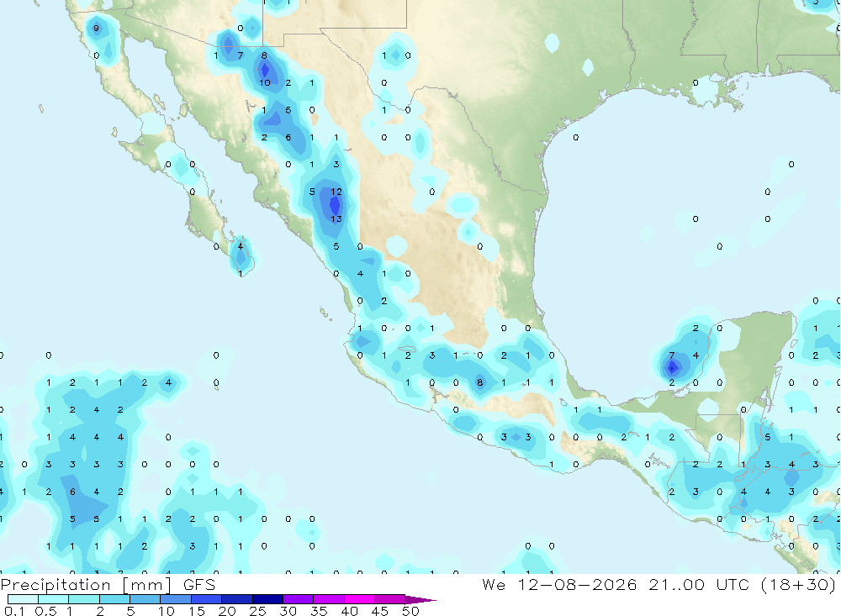Click the '45' legend scale label
The height and width of the screenshot is (616, 841).
tap(380, 611)
